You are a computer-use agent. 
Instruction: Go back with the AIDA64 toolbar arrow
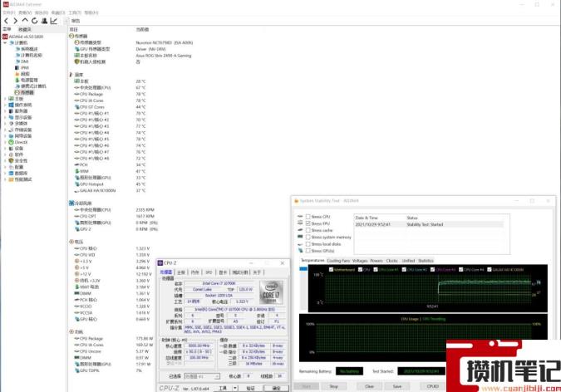6,21
